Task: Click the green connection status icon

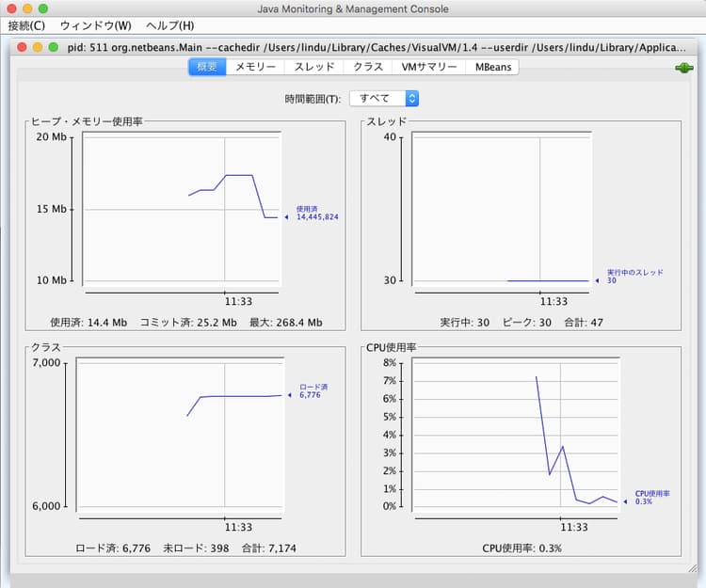Action: 684,68
